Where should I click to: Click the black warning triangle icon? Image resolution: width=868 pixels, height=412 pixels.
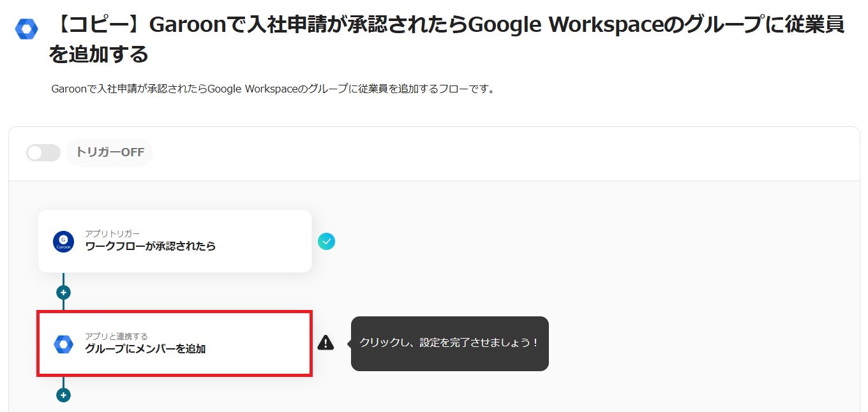pyautogui.click(x=325, y=342)
